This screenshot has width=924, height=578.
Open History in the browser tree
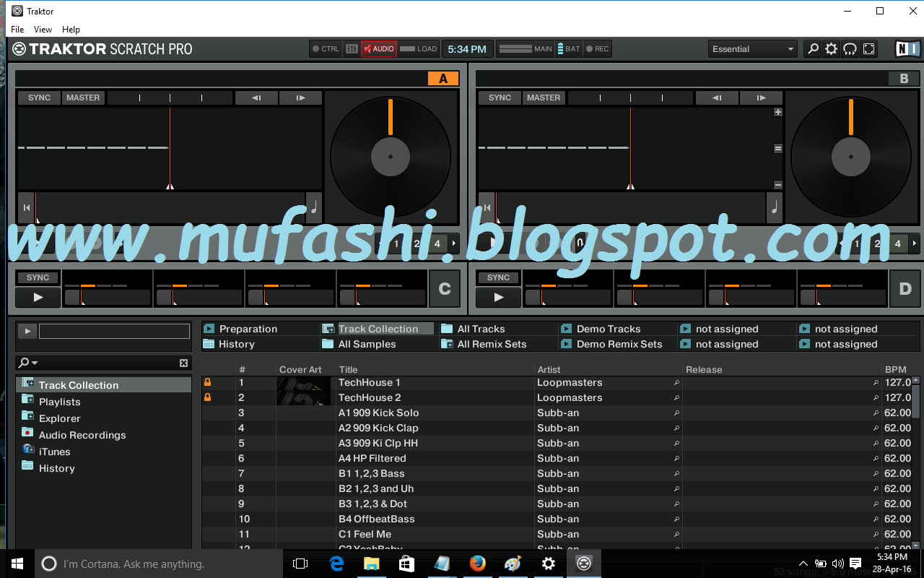click(x=56, y=468)
